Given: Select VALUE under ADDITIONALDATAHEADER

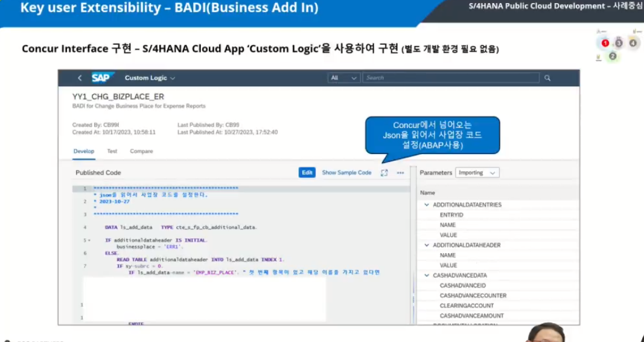Looking at the screenshot, I should click(x=448, y=265).
